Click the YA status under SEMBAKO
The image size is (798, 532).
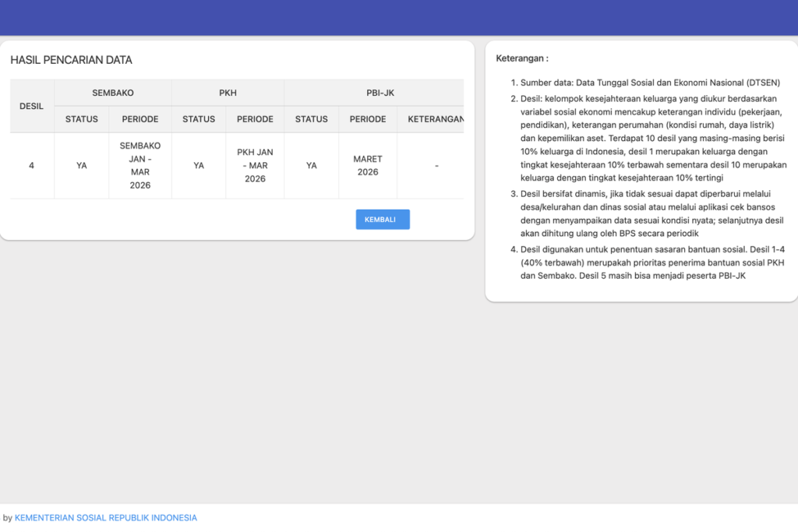[x=82, y=165]
